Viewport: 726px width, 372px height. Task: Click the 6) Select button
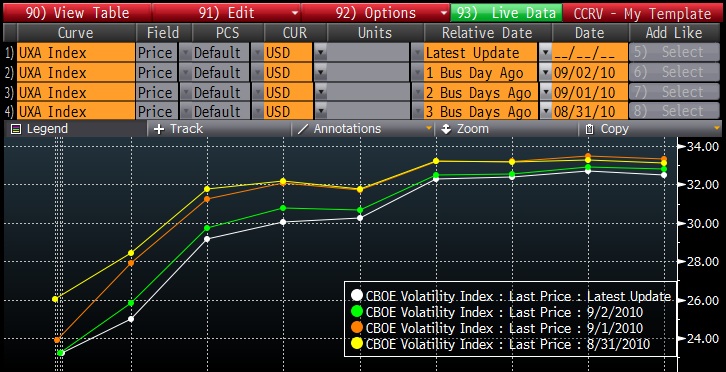point(674,72)
